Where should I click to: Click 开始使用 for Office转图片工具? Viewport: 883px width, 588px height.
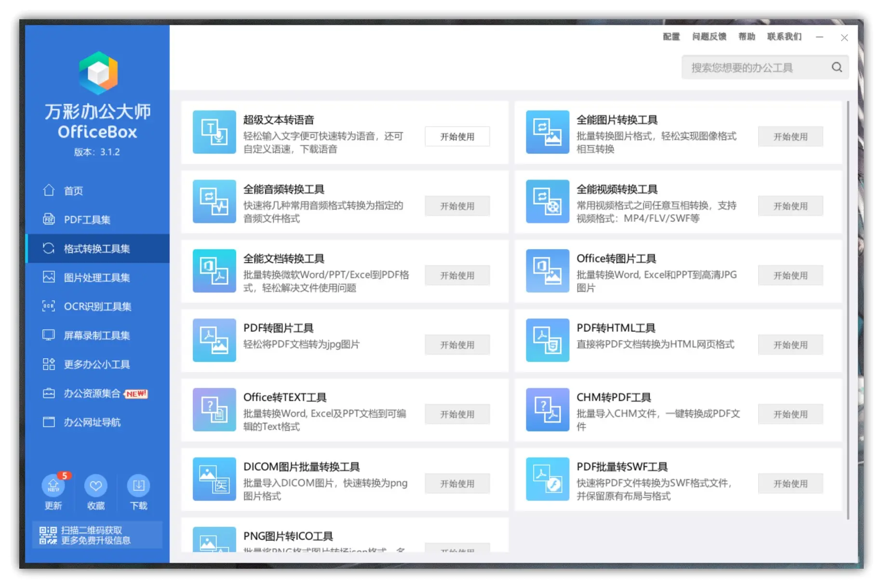pos(790,275)
